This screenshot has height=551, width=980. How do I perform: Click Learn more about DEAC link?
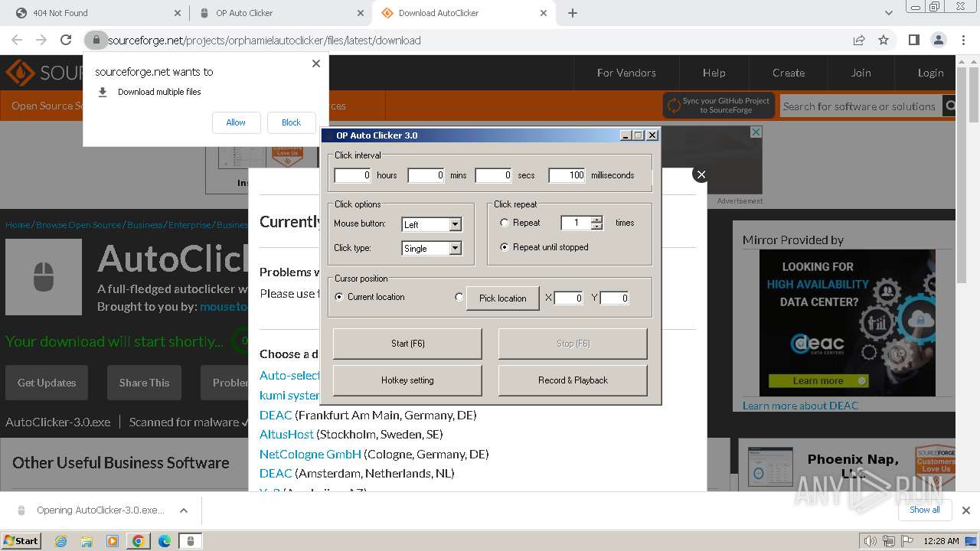[x=800, y=405]
